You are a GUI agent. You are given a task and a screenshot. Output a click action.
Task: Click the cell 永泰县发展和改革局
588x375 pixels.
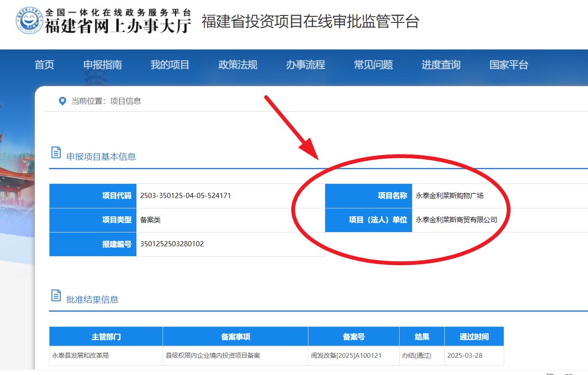pos(106,356)
